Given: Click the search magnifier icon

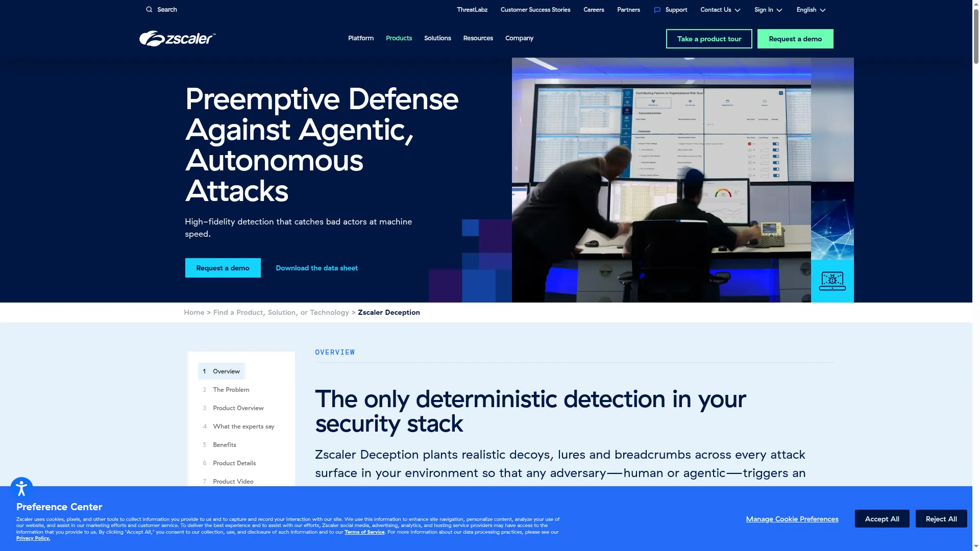Looking at the screenshot, I should 149,10.
